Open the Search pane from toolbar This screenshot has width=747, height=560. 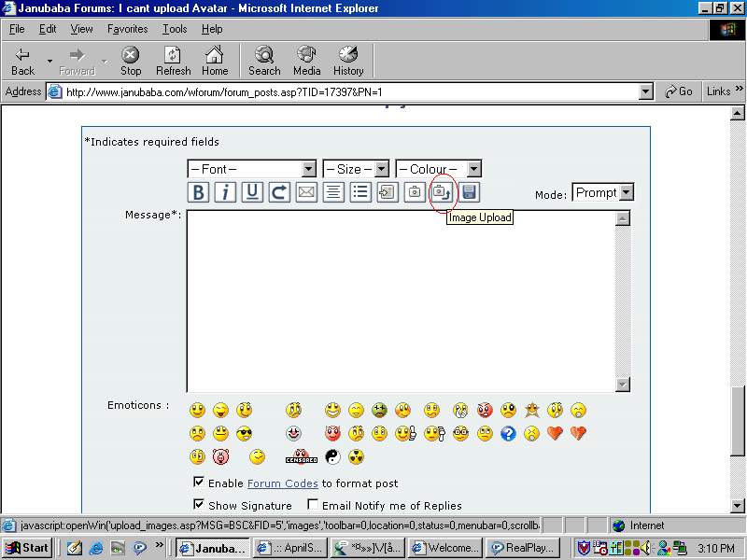[264, 62]
